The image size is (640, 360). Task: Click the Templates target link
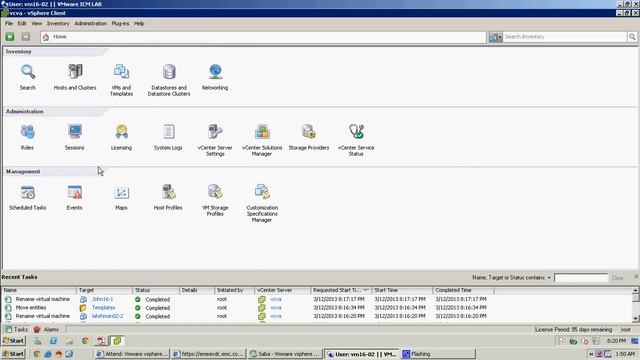tap(104, 308)
